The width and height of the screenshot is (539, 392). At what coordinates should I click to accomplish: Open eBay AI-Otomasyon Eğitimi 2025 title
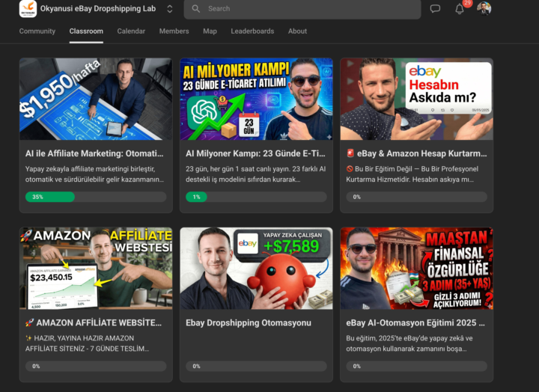tap(415, 323)
